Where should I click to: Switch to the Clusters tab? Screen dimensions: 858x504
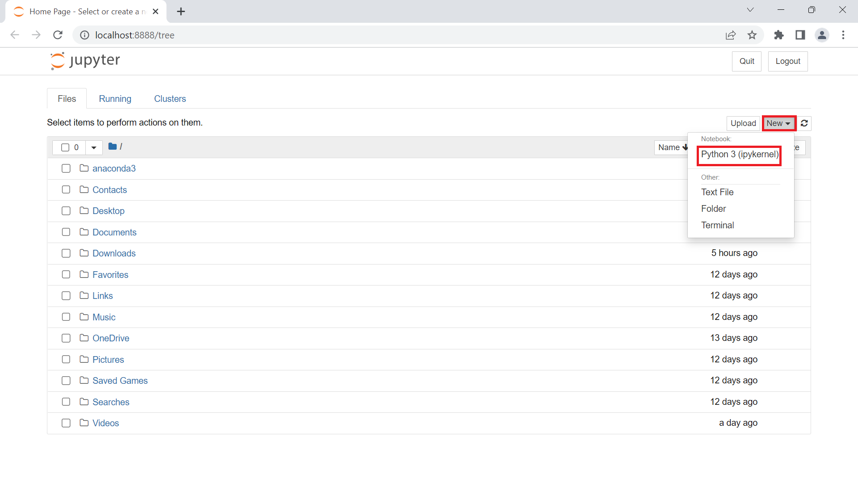click(170, 98)
